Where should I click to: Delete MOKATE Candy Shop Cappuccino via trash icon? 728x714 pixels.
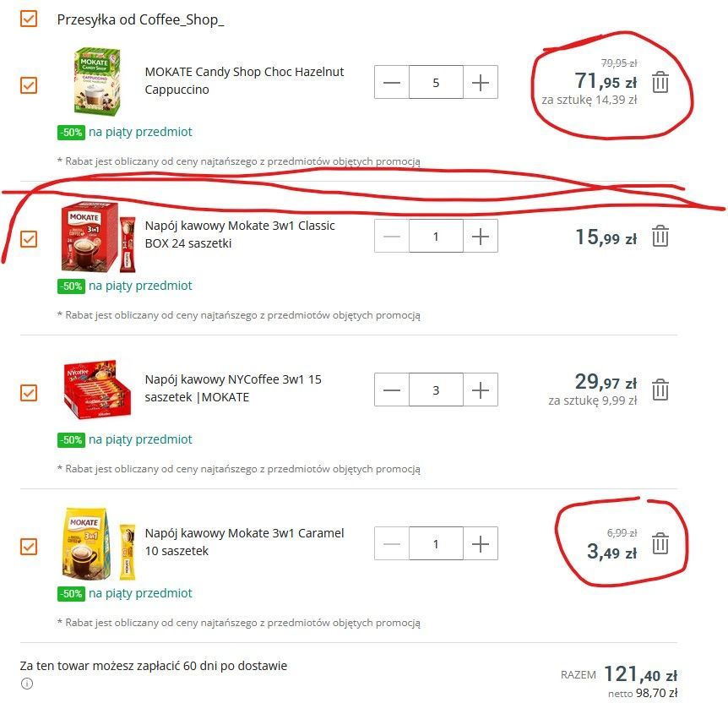(x=660, y=83)
